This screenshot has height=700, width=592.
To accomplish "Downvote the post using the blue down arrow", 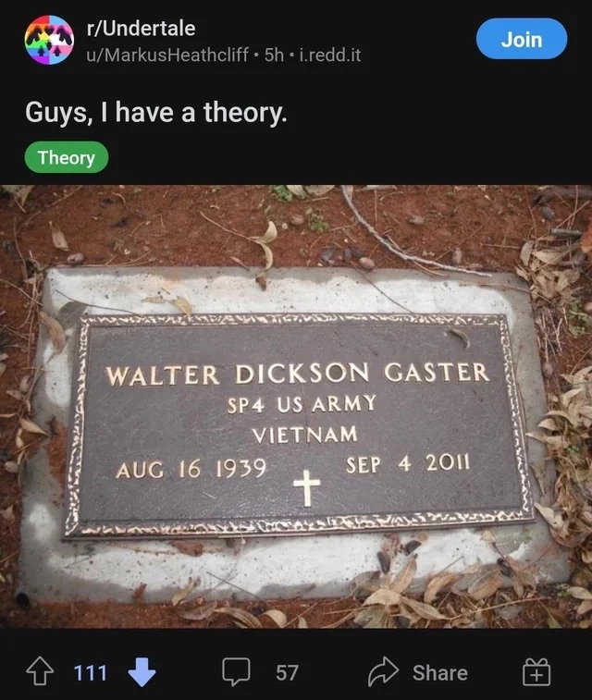I will tap(142, 671).
